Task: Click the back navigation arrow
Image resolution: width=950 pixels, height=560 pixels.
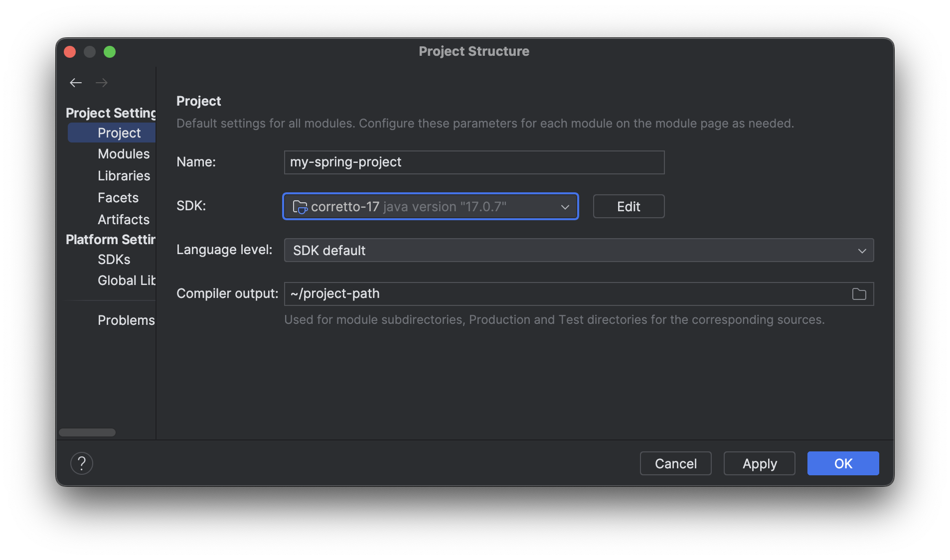Action: (76, 83)
